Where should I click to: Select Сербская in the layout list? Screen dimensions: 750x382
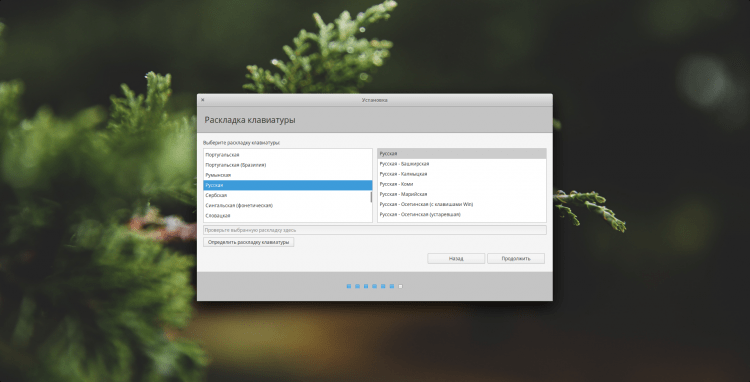point(287,195)
